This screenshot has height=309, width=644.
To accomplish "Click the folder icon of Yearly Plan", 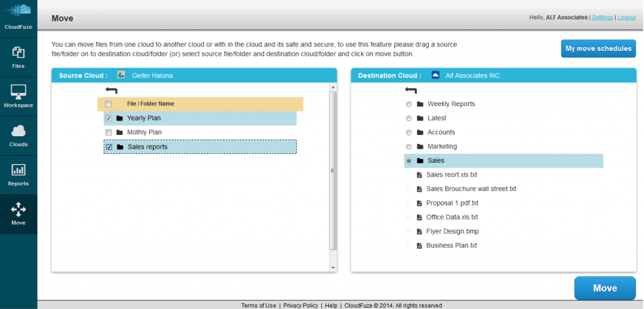I will click(119, 118).
